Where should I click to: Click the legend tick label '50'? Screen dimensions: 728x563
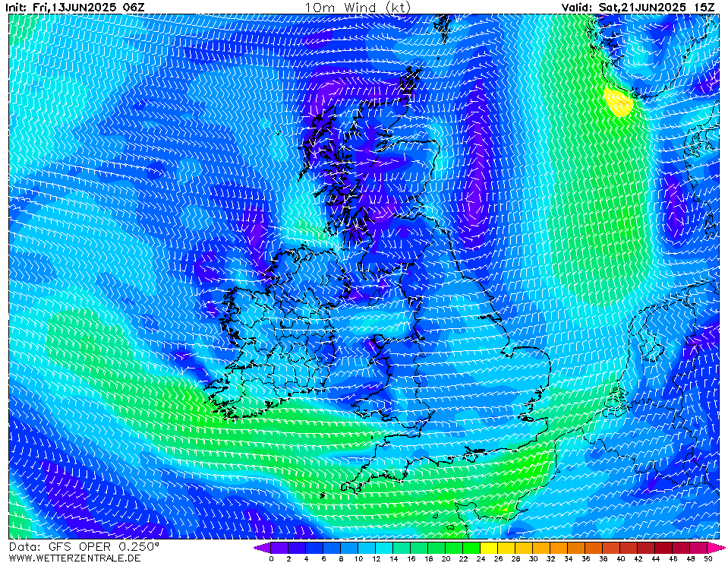(708, 558)
